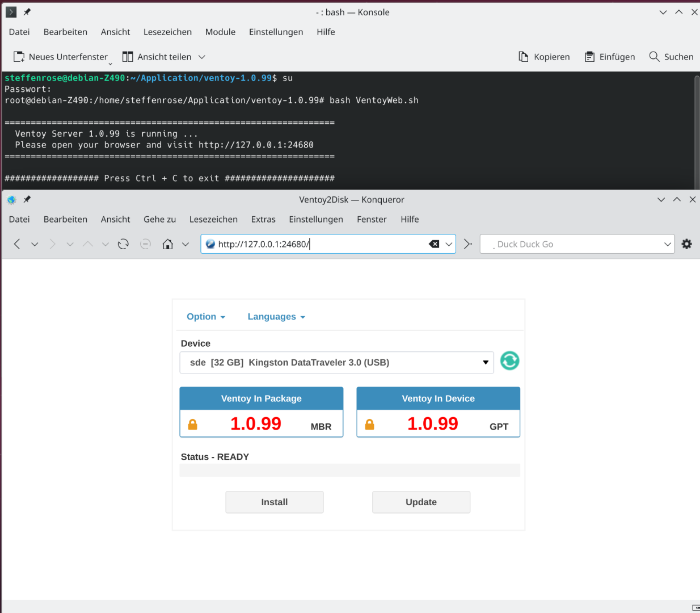Open the Konqueror settings gear icon
Screen dimensions: 700x613
[x=686, y=244]
